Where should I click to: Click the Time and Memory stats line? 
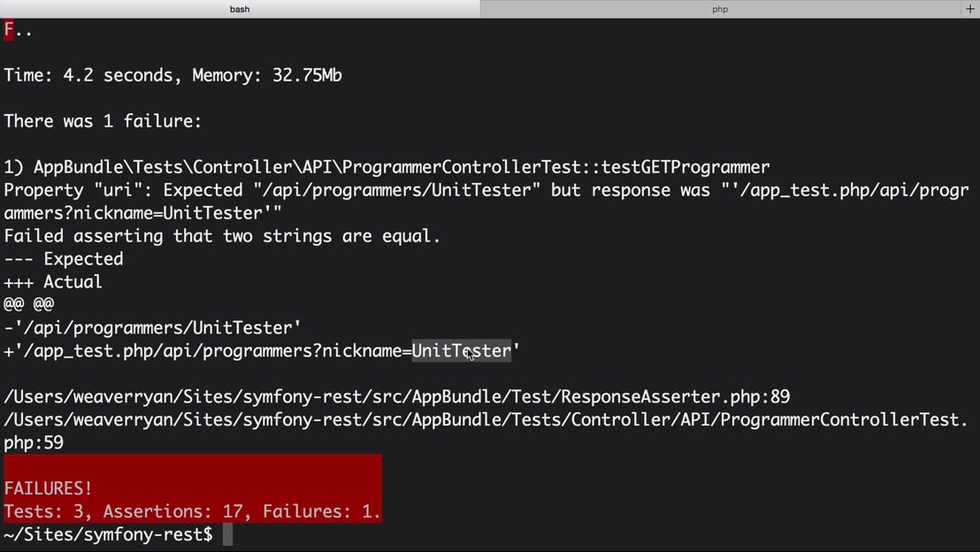pyautogui.click(x=172, y=75)
